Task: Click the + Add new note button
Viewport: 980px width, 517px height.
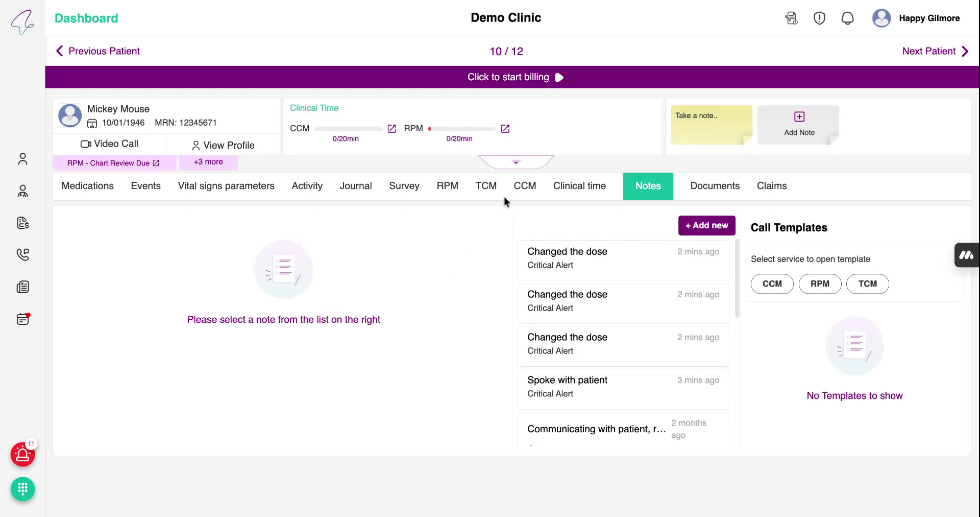Action: coord(706,225)
